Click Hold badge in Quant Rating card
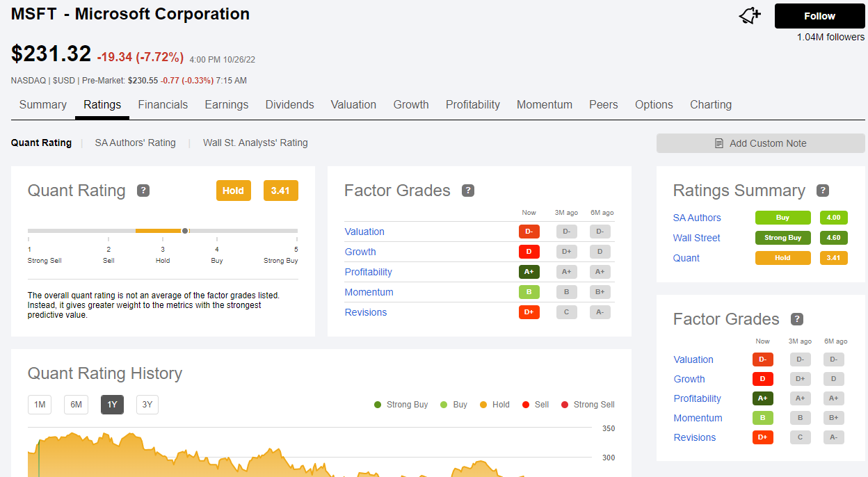 point(234,191)
